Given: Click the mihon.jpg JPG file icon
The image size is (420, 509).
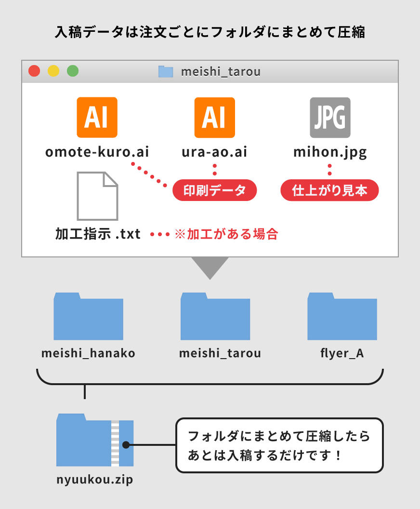Looking at the screenshot, I should (x=330, y=117).
